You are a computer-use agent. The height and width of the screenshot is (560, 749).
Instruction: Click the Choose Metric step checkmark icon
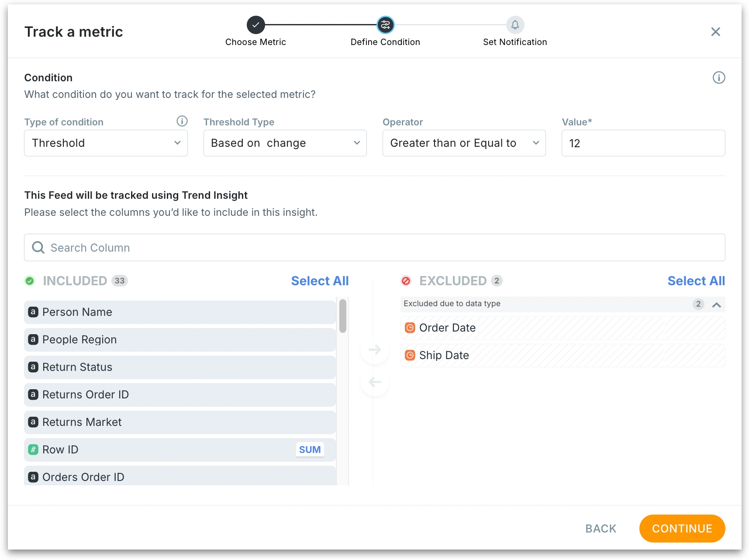[x=255, y=25]
